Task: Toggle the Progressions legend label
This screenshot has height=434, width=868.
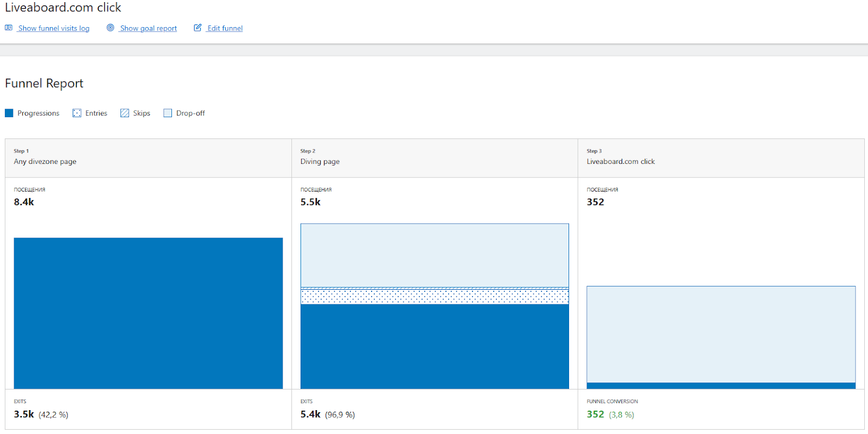Action: pos(38,113)
